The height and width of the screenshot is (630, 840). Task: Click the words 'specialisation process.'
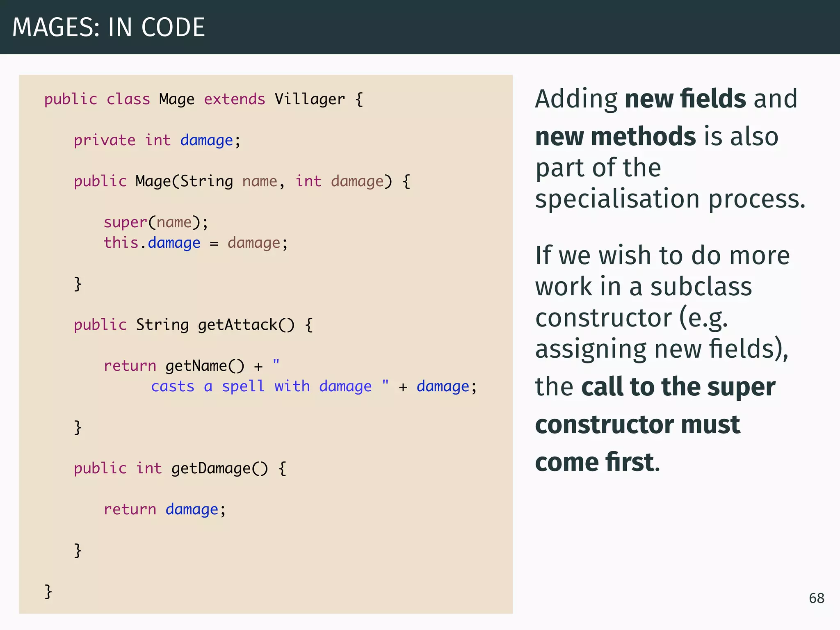(x=670, y=199)
